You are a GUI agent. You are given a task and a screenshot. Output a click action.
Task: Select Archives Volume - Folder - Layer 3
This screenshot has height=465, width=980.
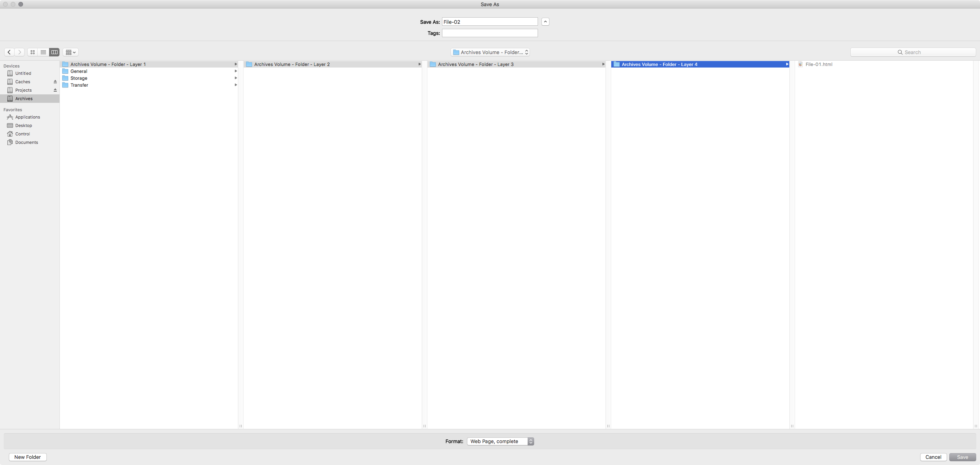[516, 64]
